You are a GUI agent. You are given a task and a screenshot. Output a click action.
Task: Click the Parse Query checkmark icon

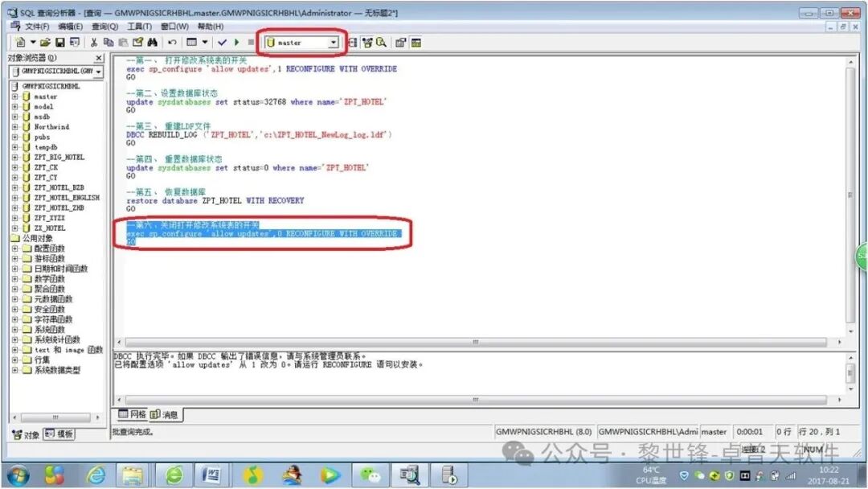click(222, 43)
